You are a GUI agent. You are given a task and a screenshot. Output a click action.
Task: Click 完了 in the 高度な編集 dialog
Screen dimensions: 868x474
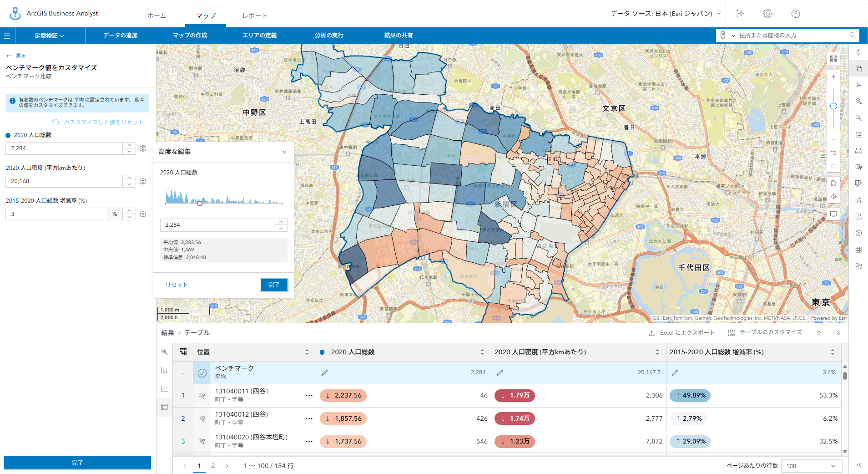click(x=274, y=285)
